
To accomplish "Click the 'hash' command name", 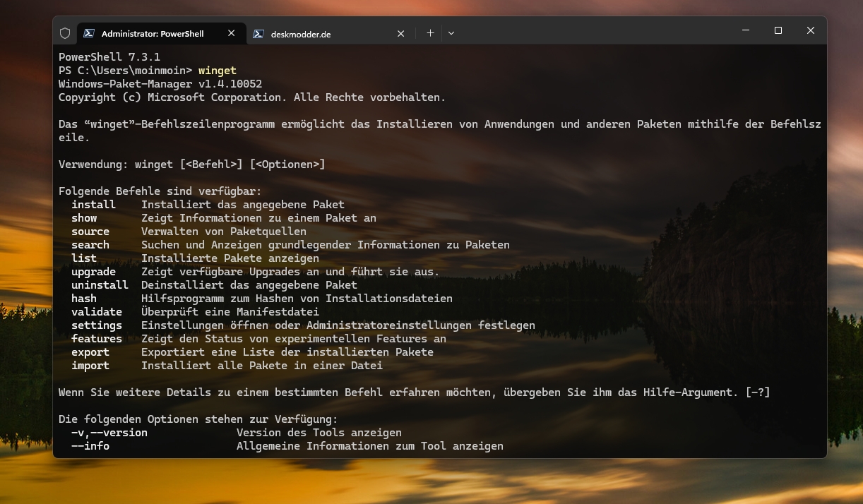I will (x=84, y=299).
